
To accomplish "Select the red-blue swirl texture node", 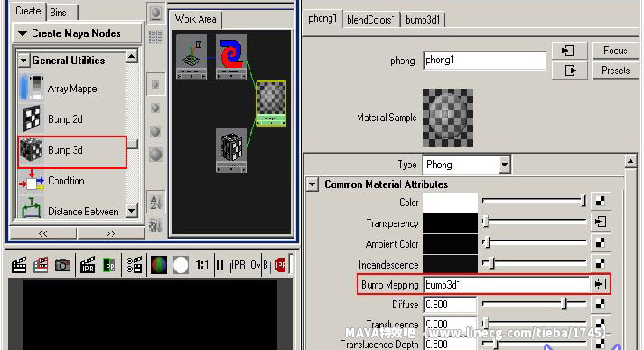I will tap(231, 57).
